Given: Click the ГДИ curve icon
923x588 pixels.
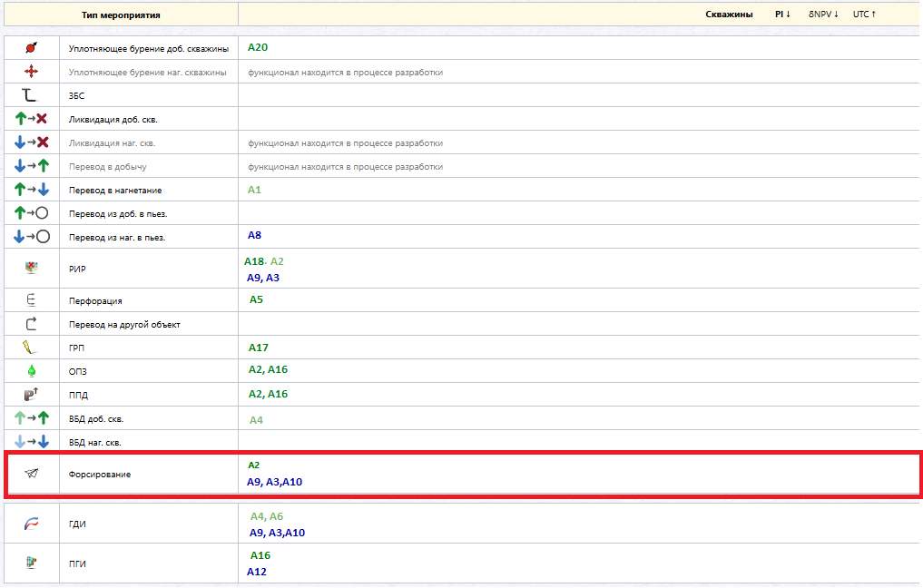Looking at the screenshot, I should point(31,524).
